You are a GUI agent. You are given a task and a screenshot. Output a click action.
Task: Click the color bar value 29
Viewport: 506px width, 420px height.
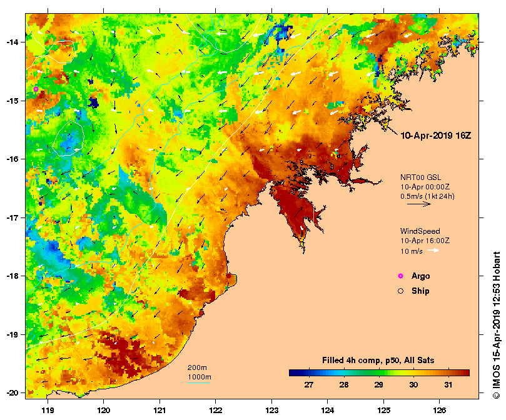coord(379,385)
